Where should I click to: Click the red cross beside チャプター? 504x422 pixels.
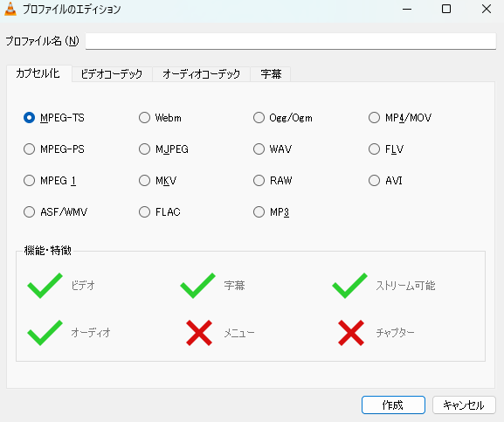[351, 333]
